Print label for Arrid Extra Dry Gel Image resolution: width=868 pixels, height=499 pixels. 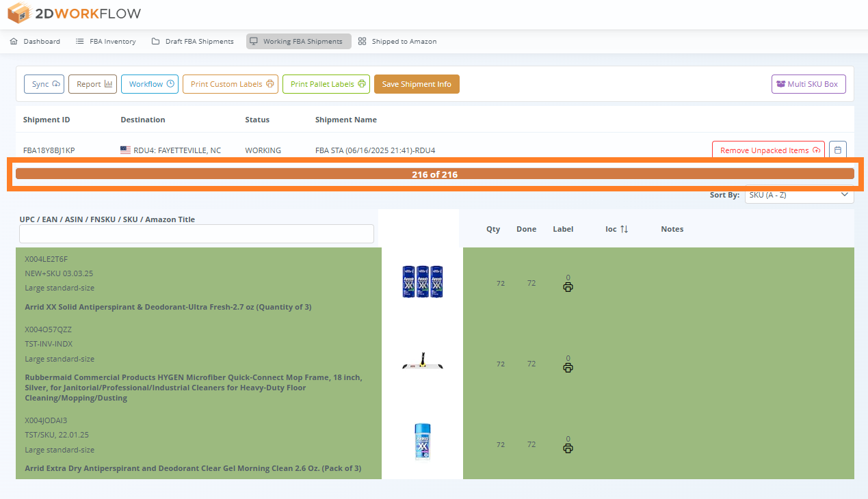tap(568, 448)
